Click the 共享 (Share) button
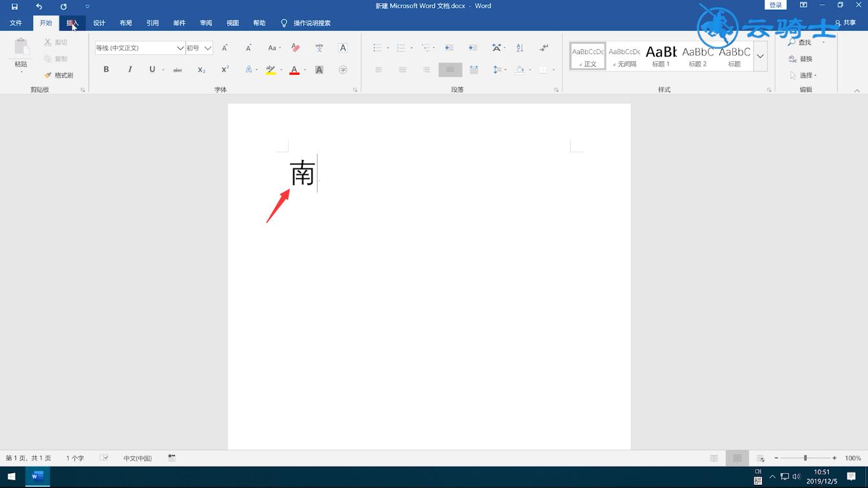The height and width of the screenshot is (488, 868). click(x=845, y=23)
